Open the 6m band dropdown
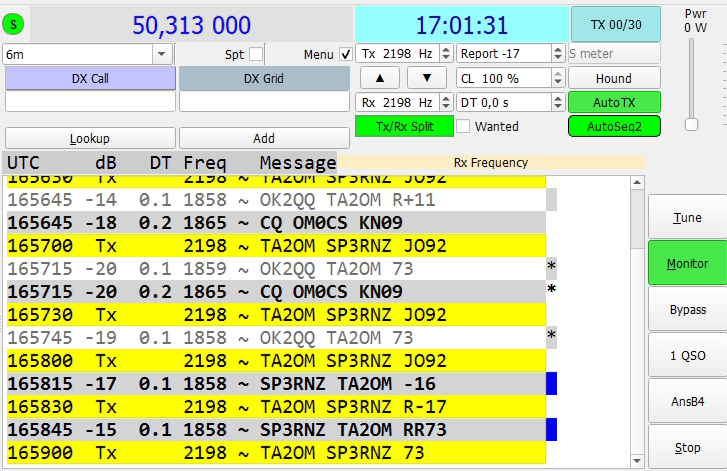Viewport: 727px width, 471px height. 161,54
